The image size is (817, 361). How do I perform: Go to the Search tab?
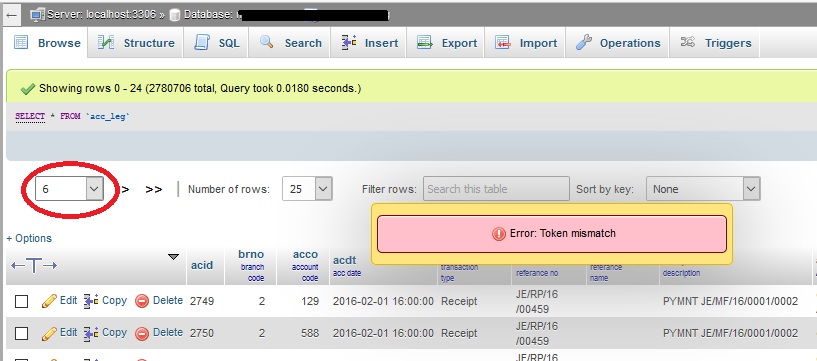coord(290,43)
